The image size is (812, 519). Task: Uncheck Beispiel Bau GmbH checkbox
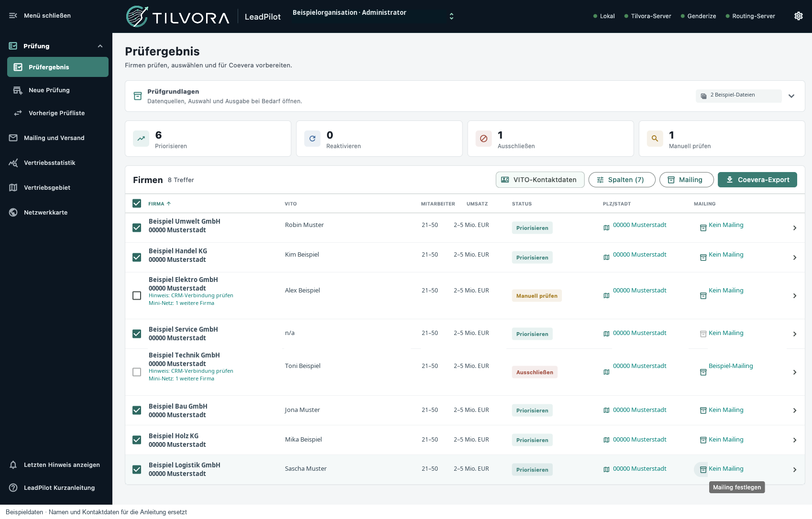coord(137,411)
